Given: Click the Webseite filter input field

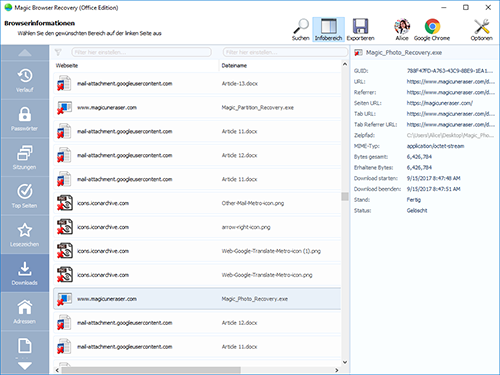Looking at the screenshot, I should tap(141, 52).
